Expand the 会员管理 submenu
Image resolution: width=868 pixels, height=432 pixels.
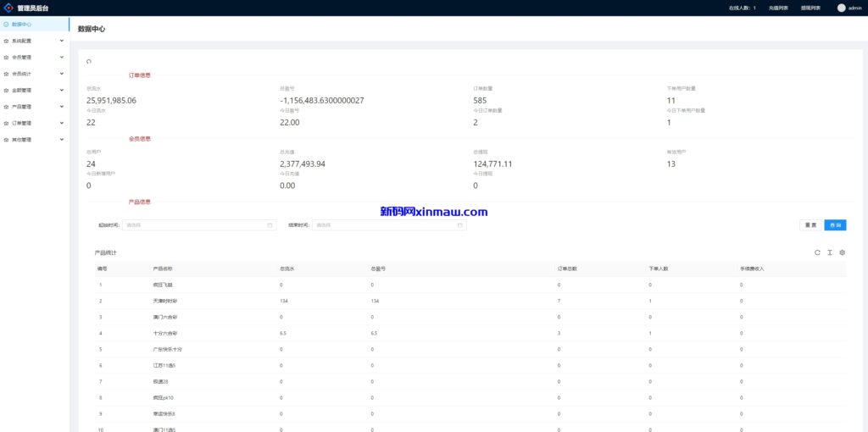(62, 57)
